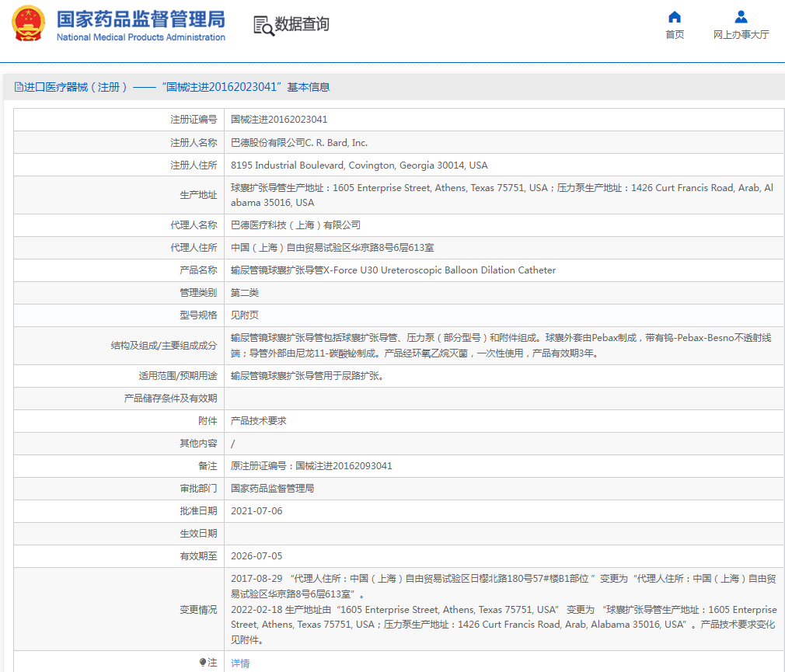This screenshot has height=672, width=785.
Task: Open the 网上办事大厅 text link
Action: coord(741,35)
